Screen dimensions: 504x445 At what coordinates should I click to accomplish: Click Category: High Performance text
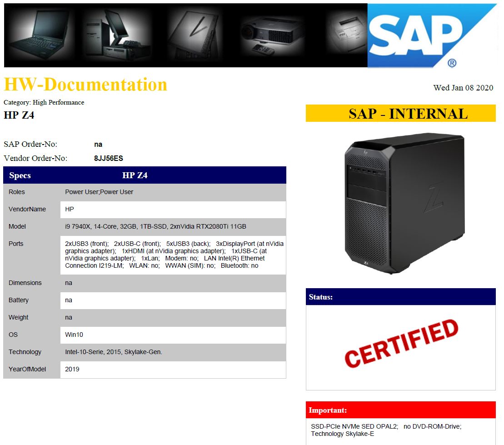click(x=44, y=102)
